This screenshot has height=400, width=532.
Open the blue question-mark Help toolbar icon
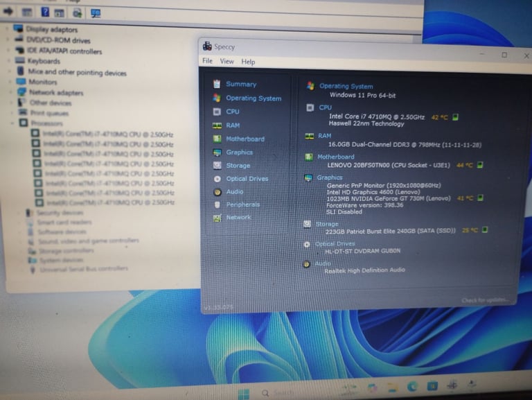click(x=45, y=12)
